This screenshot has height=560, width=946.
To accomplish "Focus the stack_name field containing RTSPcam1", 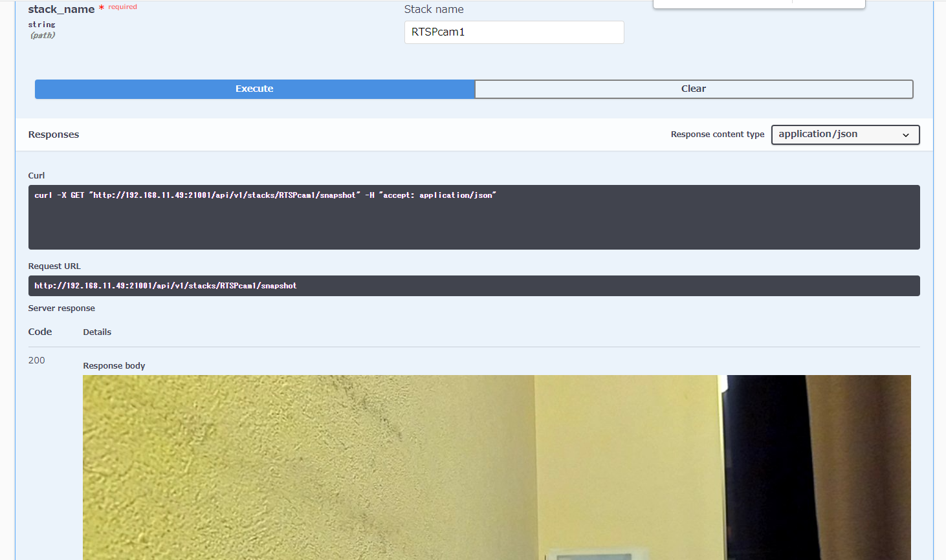I will pos(514,32).
